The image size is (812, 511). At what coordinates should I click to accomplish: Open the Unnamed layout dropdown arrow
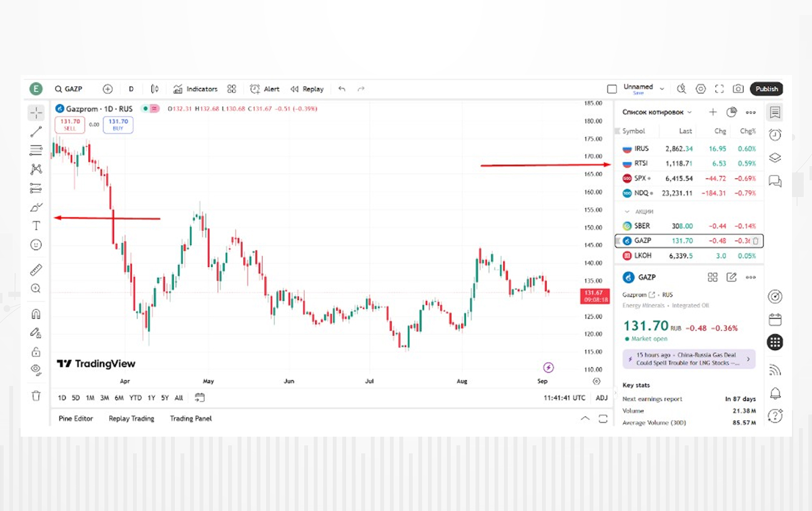pos(662,89)
